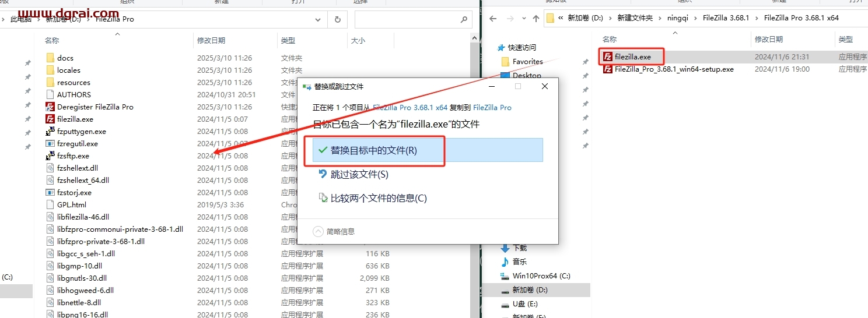The height and width of the screenshot is (318, 868).
Task: Open Favorites folder in right sidebar
Action: tap(528, 61)
